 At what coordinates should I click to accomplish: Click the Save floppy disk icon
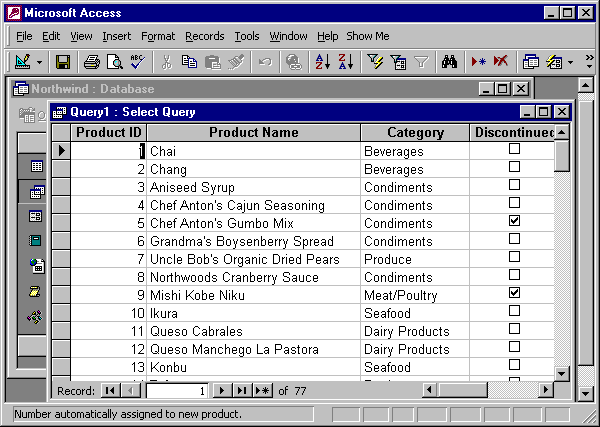[x=63, y=62]
